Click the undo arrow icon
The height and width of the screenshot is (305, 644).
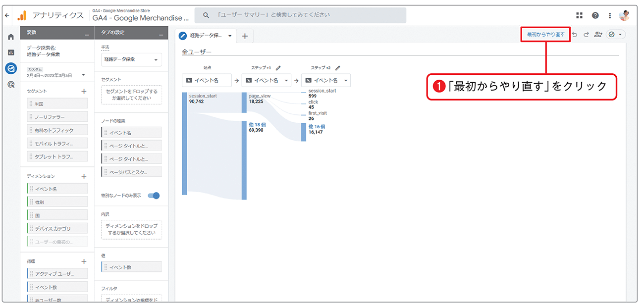point(575,35)
